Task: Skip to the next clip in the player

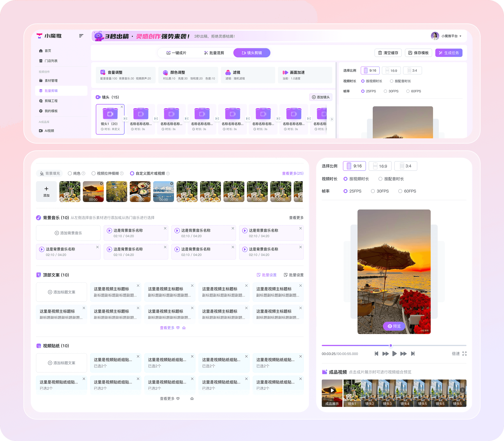Action: (413, 354)
